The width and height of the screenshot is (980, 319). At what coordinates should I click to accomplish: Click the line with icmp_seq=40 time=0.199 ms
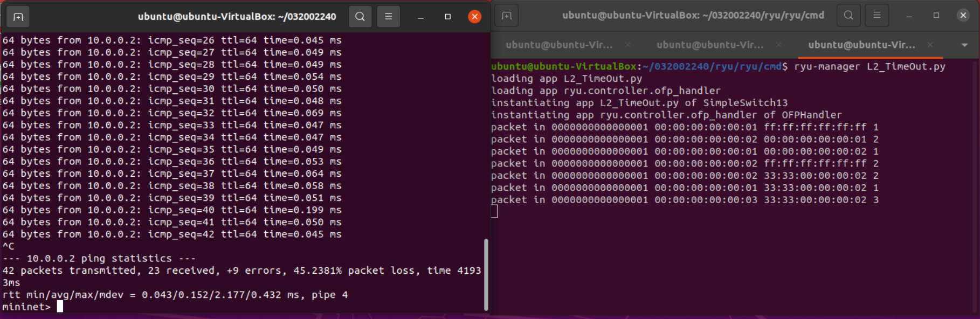tap(172, 210)
